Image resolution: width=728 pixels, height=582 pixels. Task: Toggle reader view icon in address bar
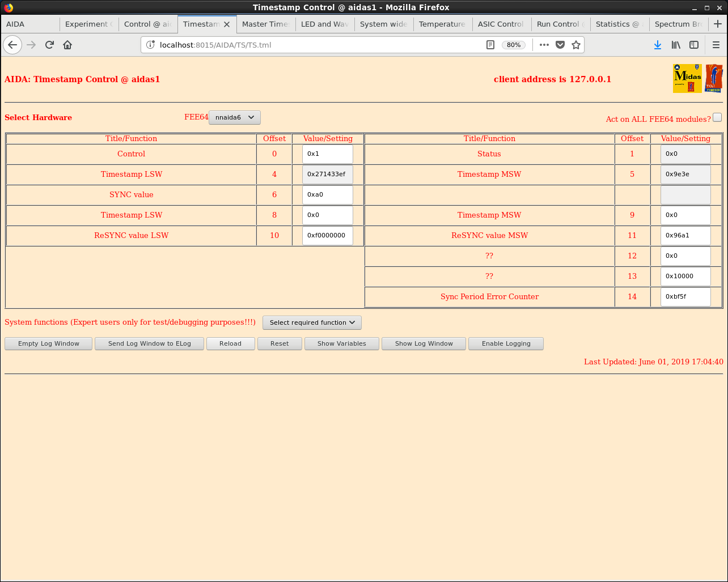490,45
